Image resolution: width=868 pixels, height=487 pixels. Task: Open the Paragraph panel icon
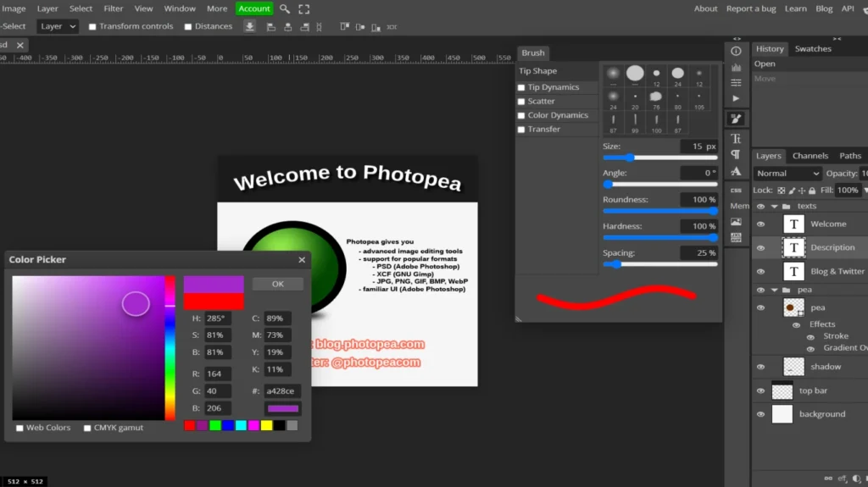pos(736,154)
